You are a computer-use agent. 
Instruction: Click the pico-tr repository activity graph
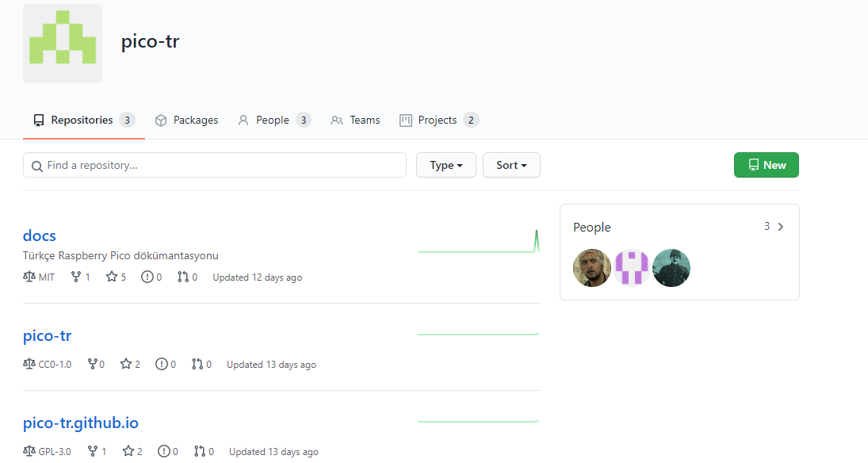click(479, 334)
